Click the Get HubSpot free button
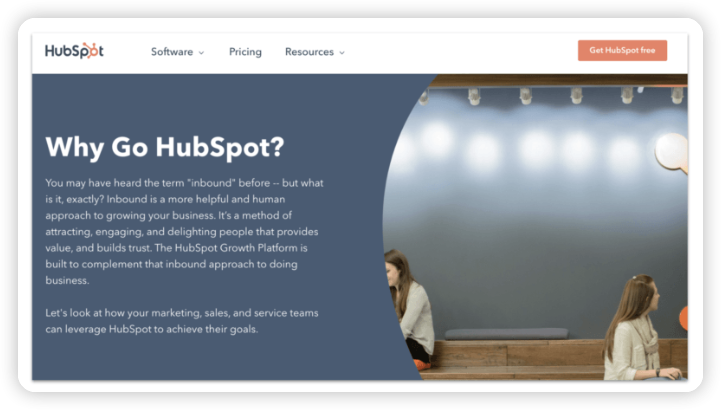The height and width of the screenshot is (410, 721). [622, 51]
